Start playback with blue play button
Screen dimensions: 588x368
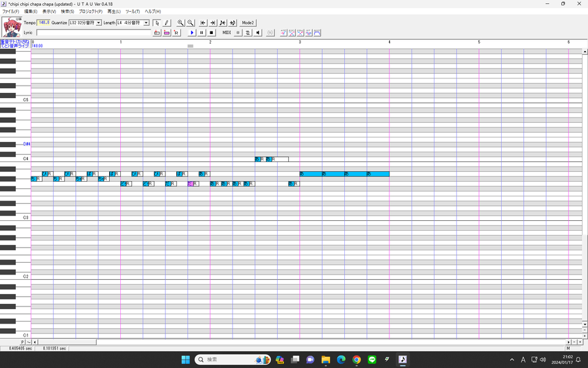(191, 33)
